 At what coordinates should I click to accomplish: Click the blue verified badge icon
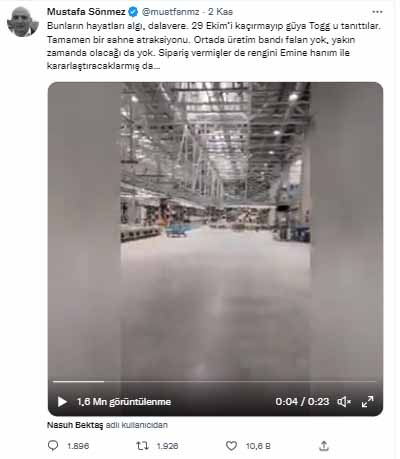tap(133, 12)
